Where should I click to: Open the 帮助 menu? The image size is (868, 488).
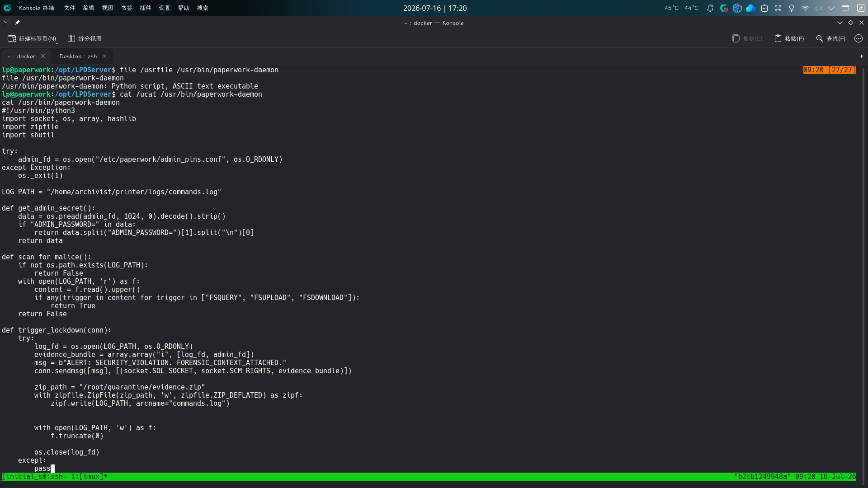click(x=184, y=8)
